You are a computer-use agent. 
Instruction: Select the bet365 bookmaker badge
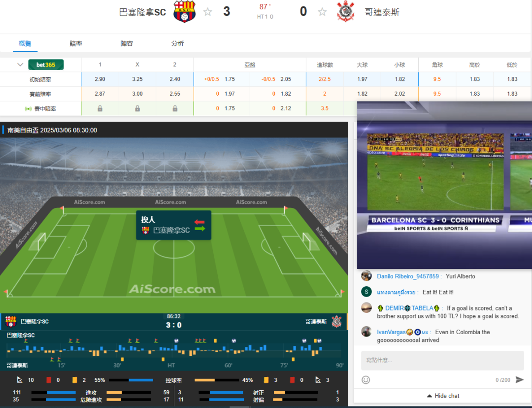coord(46,65)
